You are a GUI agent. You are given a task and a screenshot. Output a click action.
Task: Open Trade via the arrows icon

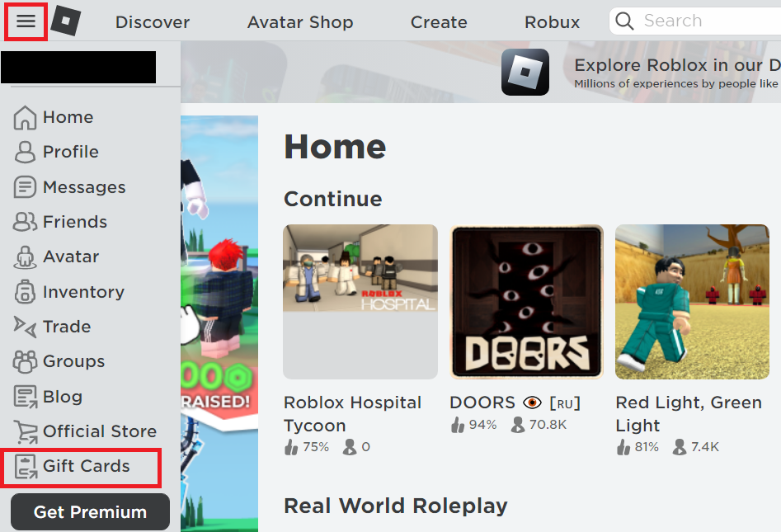(x=25, y=327)
